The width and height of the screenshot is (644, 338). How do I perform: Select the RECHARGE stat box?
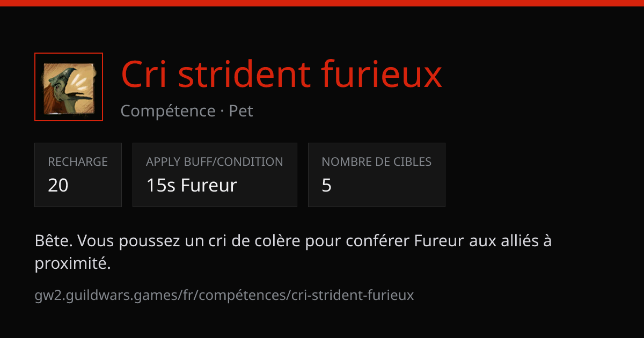(78, 175)
